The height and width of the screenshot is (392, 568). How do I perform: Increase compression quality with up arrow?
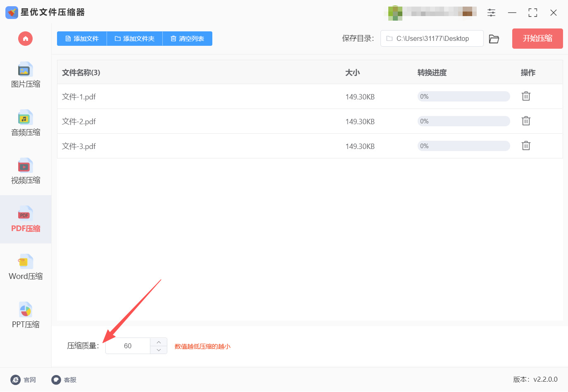(x=159, y=342)
